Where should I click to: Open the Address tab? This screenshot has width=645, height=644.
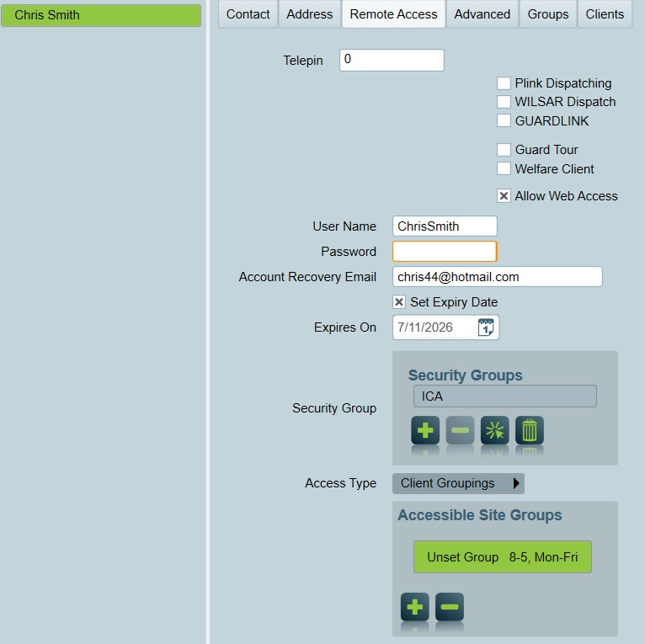pos(309,14)
